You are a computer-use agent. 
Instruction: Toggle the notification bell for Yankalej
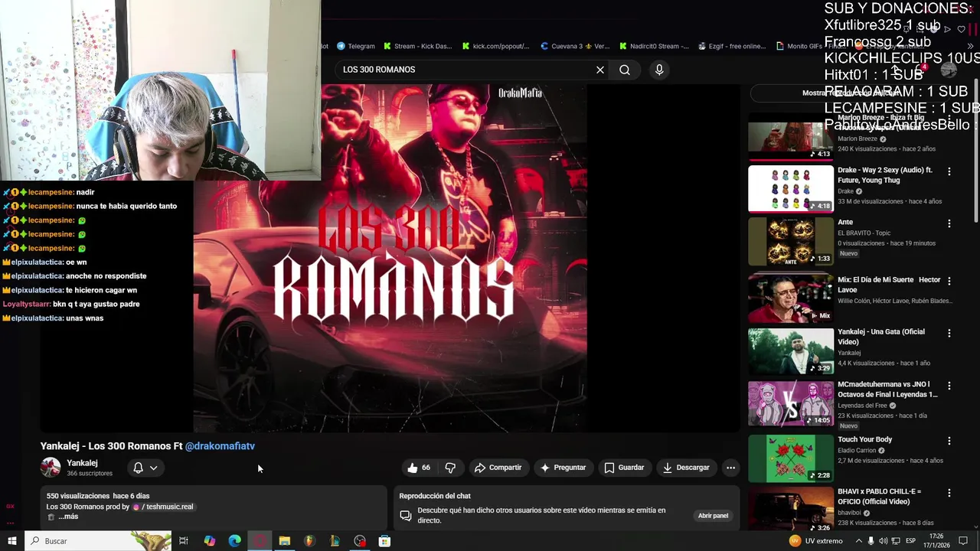pyautogui.click(x=138, y=468)
